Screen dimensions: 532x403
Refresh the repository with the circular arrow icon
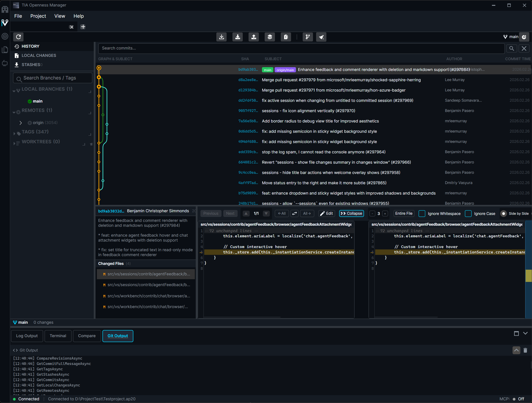tap(19, 37)
